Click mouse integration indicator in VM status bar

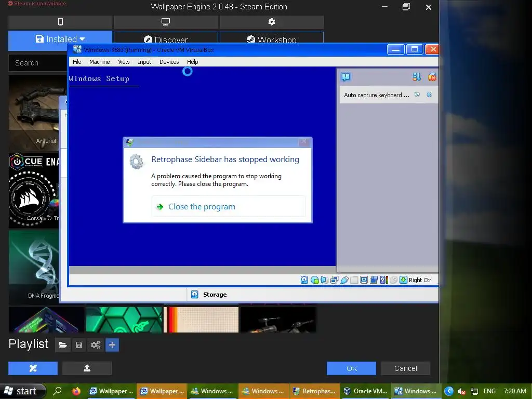point(393,280)
